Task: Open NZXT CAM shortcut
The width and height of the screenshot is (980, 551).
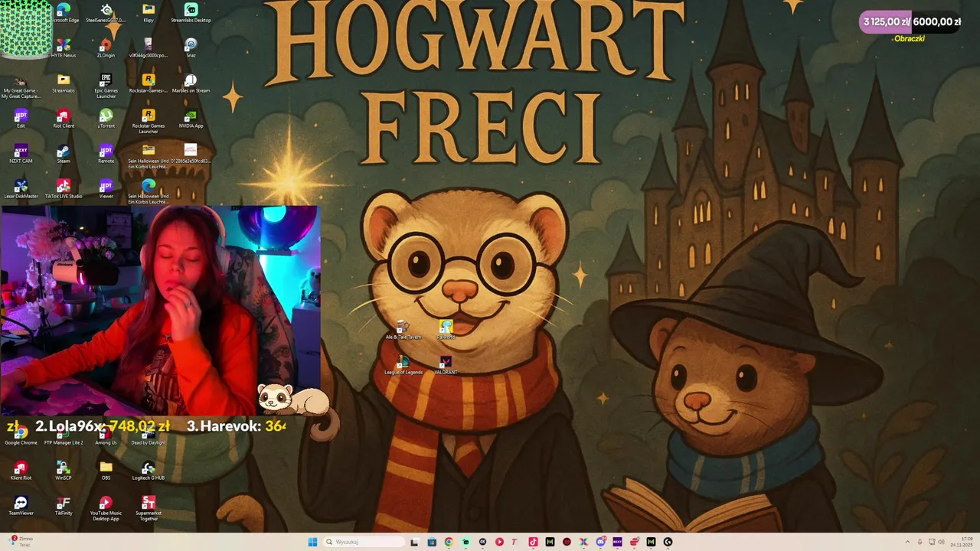Action: point(21,154)
